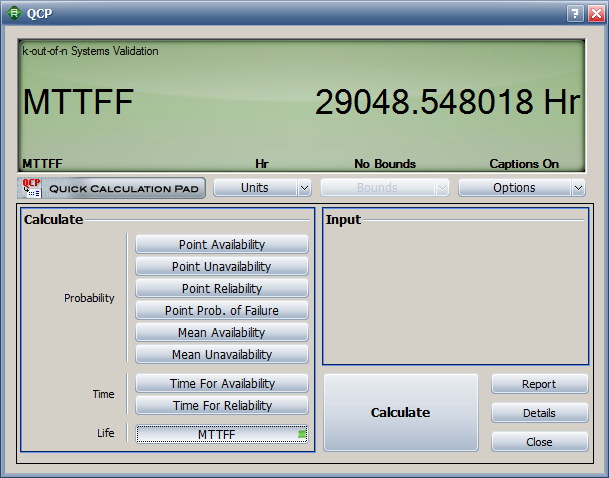The height and width of the screenshot is (478, 609).
Task: Select Point Availability calculation
Action: pos(222,244)
